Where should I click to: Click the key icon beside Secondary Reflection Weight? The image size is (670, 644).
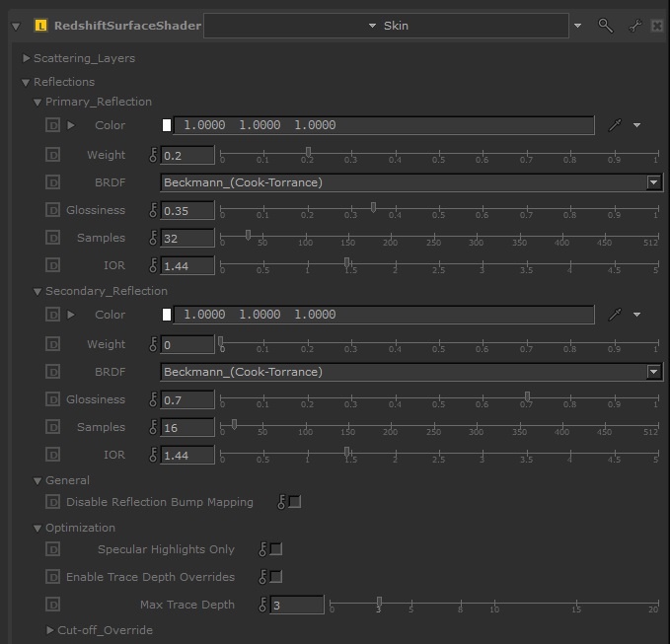click(x=153, y=344)
